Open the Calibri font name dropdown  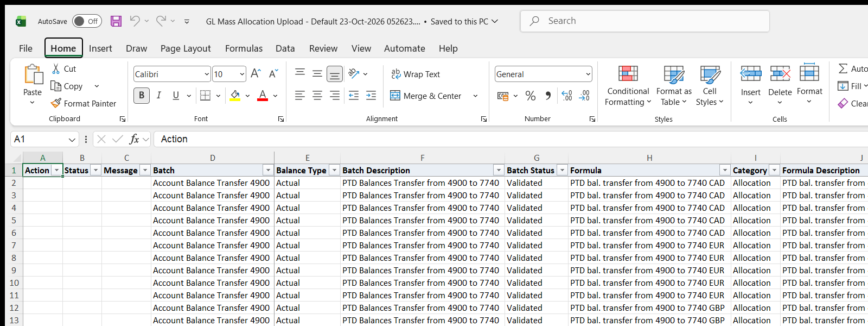coord(207,74)
